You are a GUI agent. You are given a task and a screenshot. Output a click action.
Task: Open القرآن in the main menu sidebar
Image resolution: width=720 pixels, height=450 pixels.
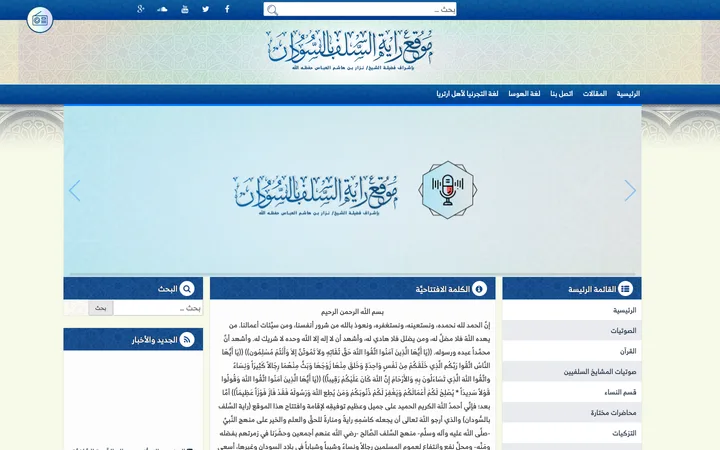click(x=572, y=351)
